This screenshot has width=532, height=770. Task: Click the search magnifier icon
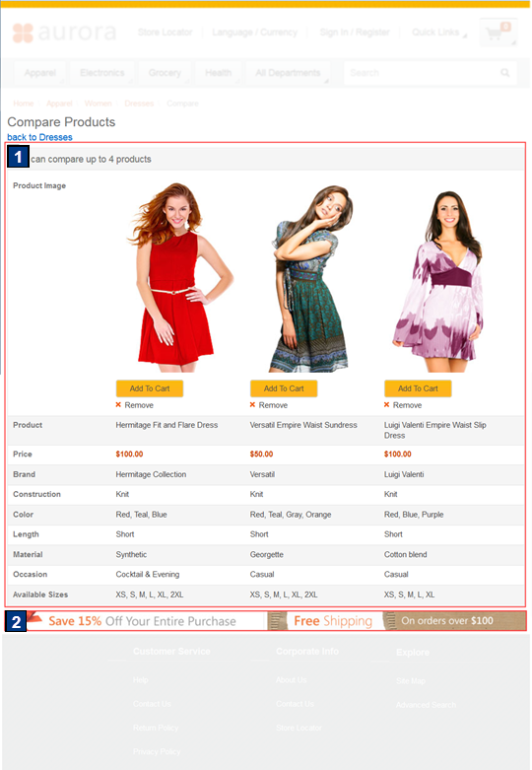click(x=505, y=73)
